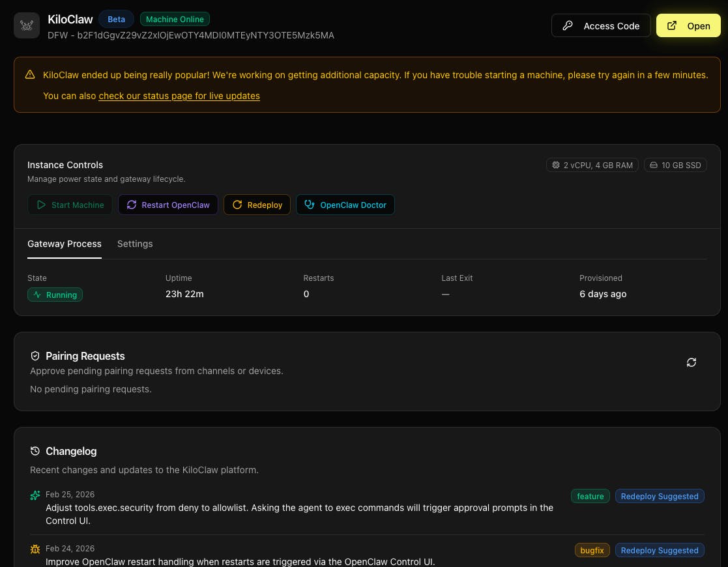Open the KiloClaw instance with yellow Open button
Viewport: 728px width, 567px height.
688,26
